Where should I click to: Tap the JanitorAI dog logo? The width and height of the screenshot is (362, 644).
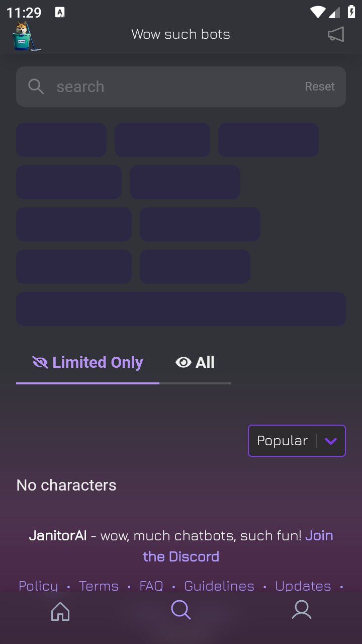point(25,35)
